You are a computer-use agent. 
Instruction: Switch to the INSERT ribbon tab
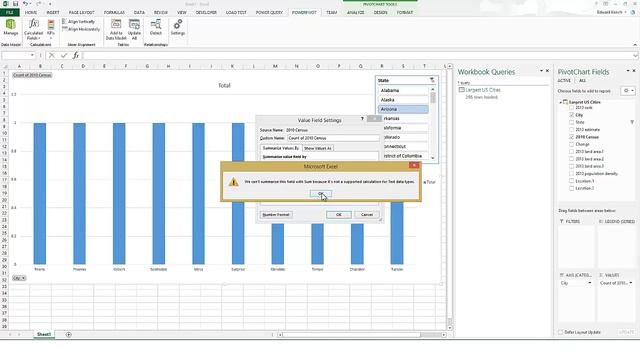53,13
